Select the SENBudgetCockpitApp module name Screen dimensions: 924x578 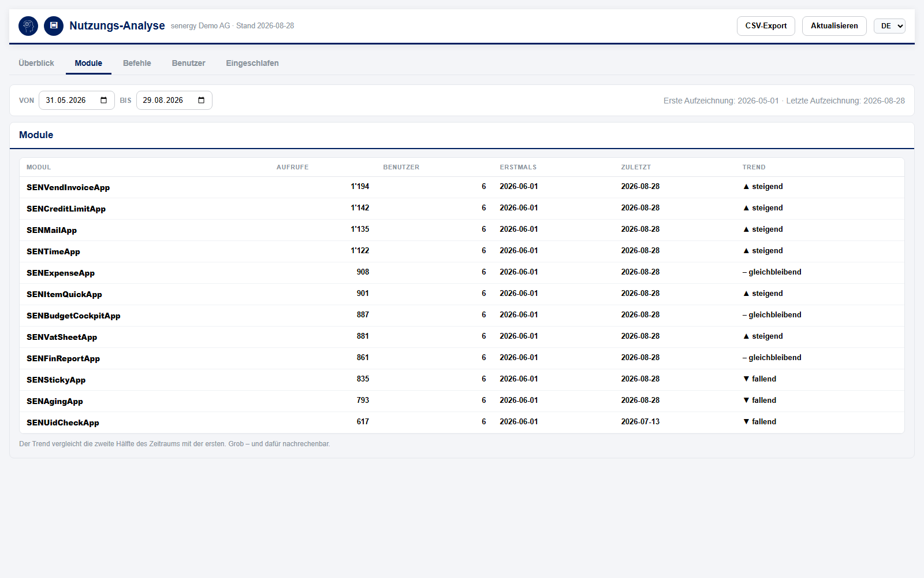(73, 316)
